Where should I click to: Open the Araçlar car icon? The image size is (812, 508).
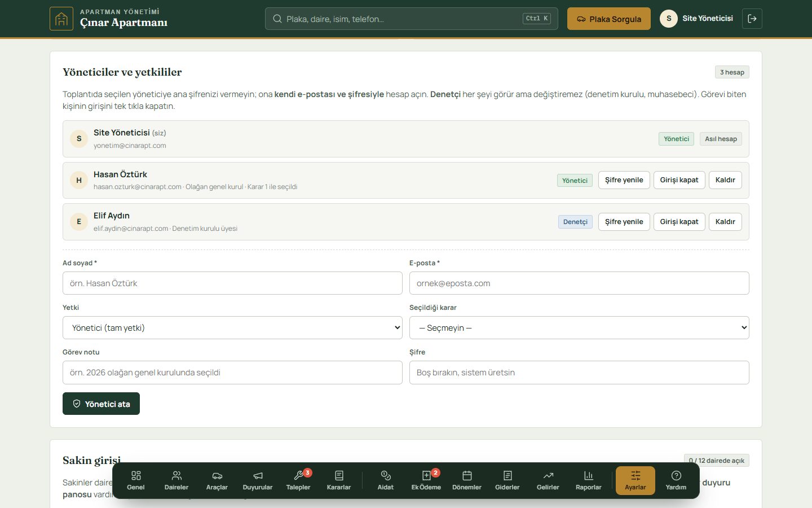217,480
